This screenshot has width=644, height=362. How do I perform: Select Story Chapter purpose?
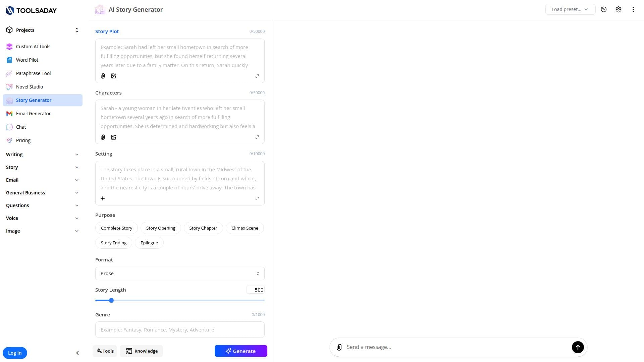pyautogui.click(x=203, y=228)
